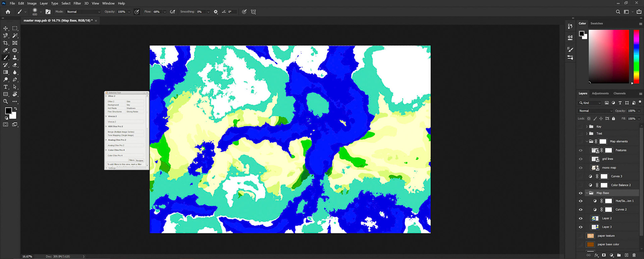Screen dimensions: 644x259
Task: Open the brush Mode dropdown
Action: click(x=83, y=12)
